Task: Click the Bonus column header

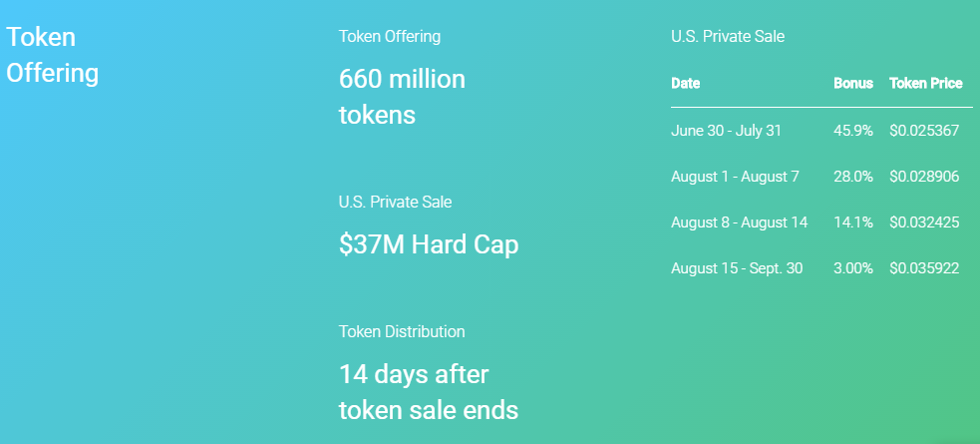Action: click(x=853, y=83)
